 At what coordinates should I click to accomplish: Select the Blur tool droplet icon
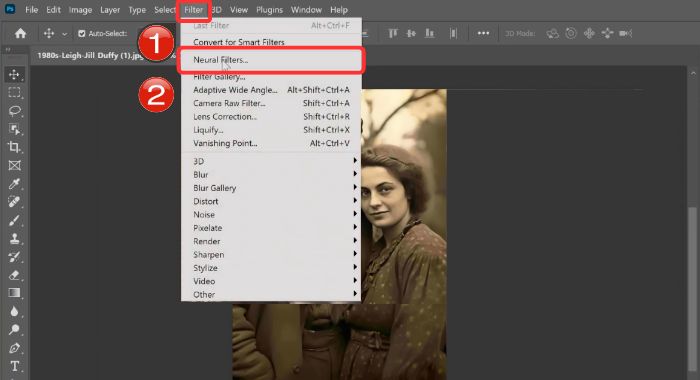tap(14, 311)
